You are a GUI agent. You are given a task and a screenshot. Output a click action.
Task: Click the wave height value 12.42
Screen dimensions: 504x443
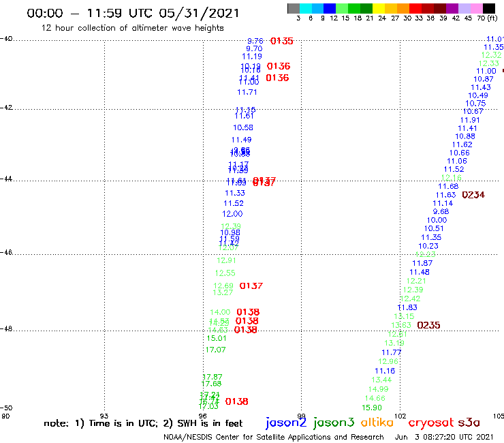pyautogui.click(x=410, y=299)
